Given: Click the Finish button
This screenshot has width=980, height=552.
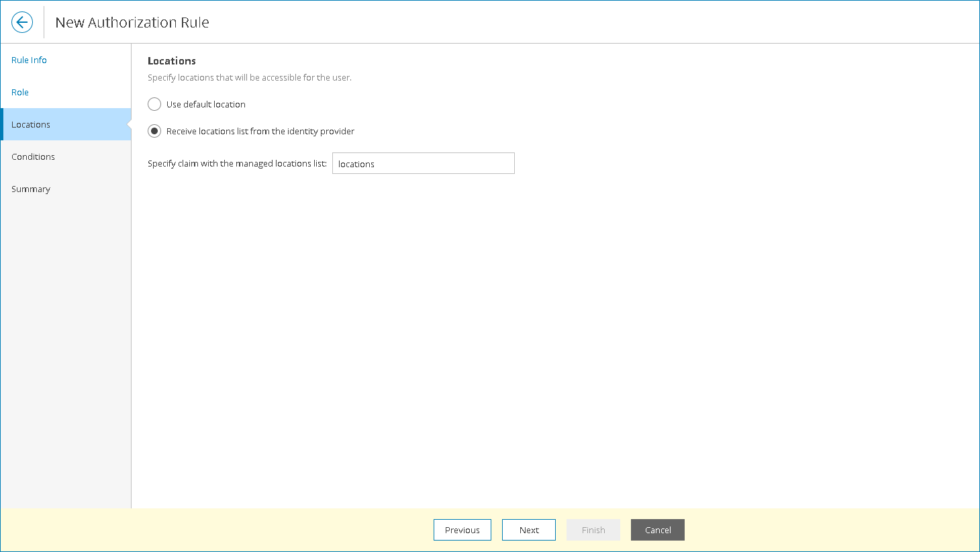Looking at the screenshot, I should pos(593,530).
